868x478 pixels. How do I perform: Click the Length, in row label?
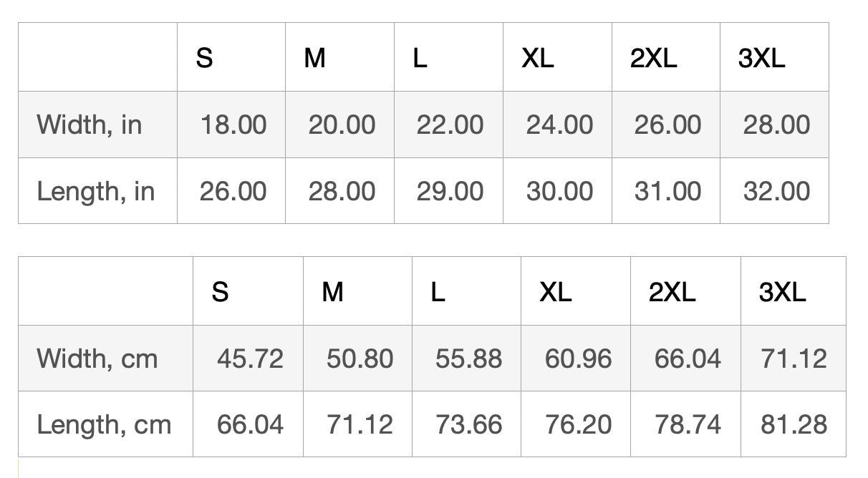pyautogui.click(x=96, y=191)
